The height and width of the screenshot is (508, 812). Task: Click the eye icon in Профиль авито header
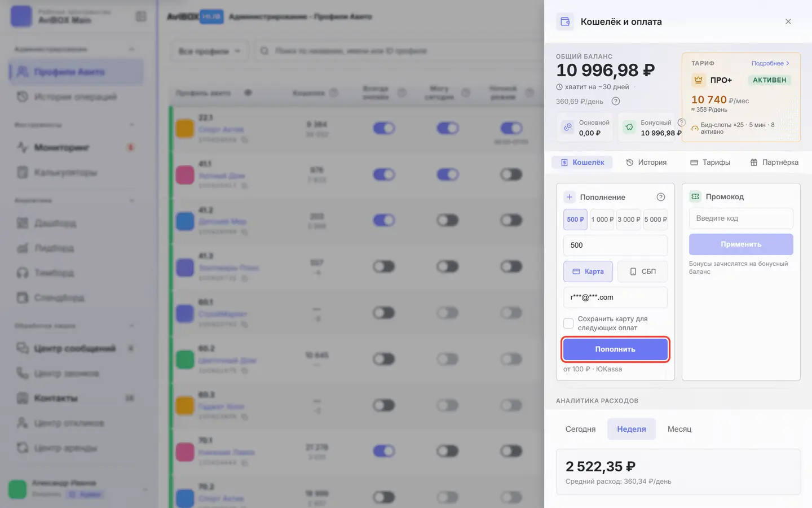(x=248, y=93)
